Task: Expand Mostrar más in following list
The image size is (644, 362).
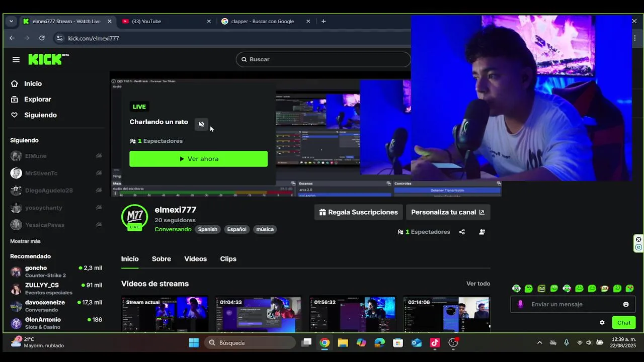Action: [x=25, y=241]
